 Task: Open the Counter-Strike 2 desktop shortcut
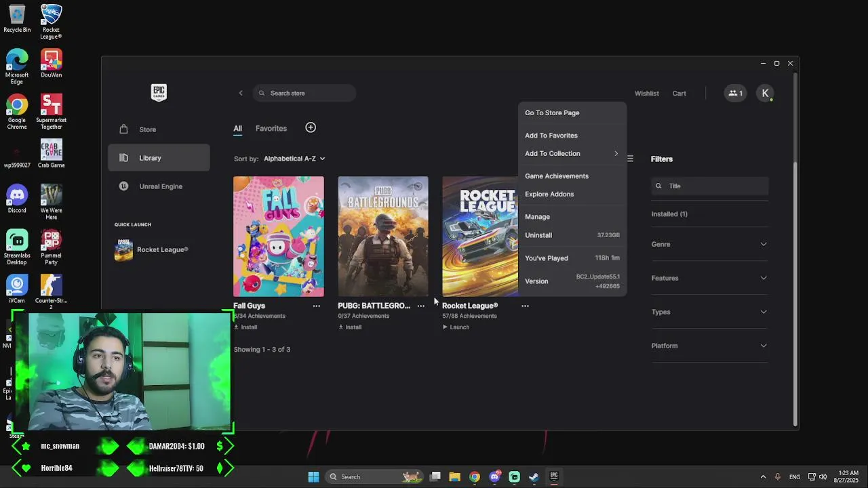point(51,292)
